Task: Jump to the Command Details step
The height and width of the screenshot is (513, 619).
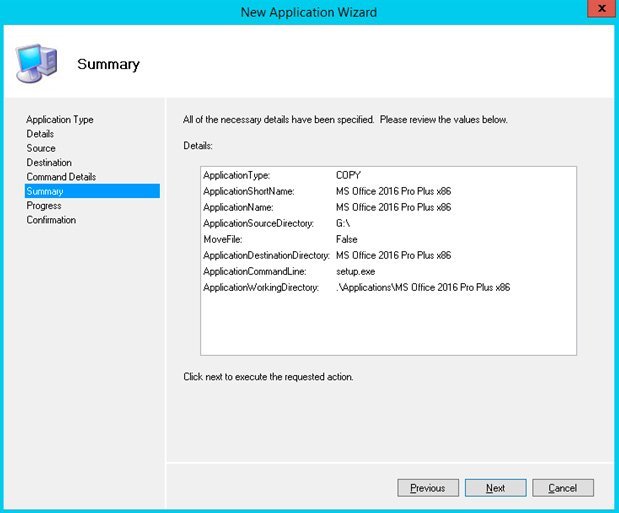Action: click(61, 177)
